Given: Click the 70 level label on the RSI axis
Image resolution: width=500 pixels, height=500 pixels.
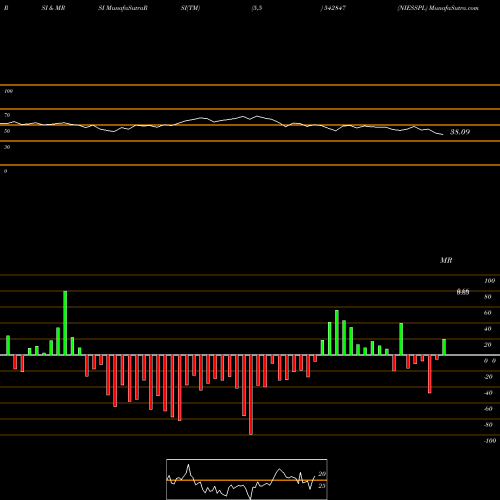Looking at the screenshot, I should [7, 115].
